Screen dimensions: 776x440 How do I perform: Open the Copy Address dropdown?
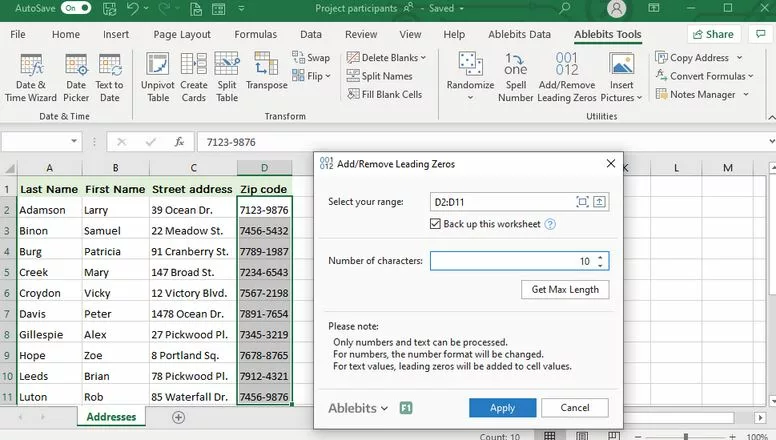(739, 58)
